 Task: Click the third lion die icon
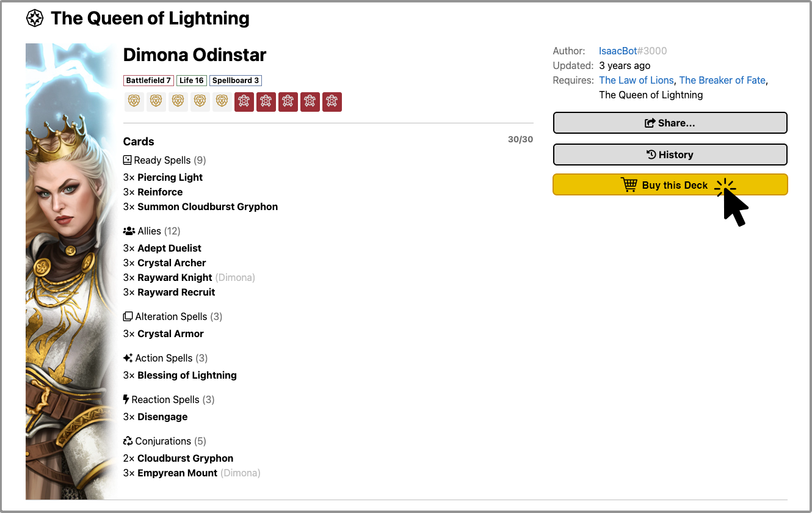click(x=178, y=101)
